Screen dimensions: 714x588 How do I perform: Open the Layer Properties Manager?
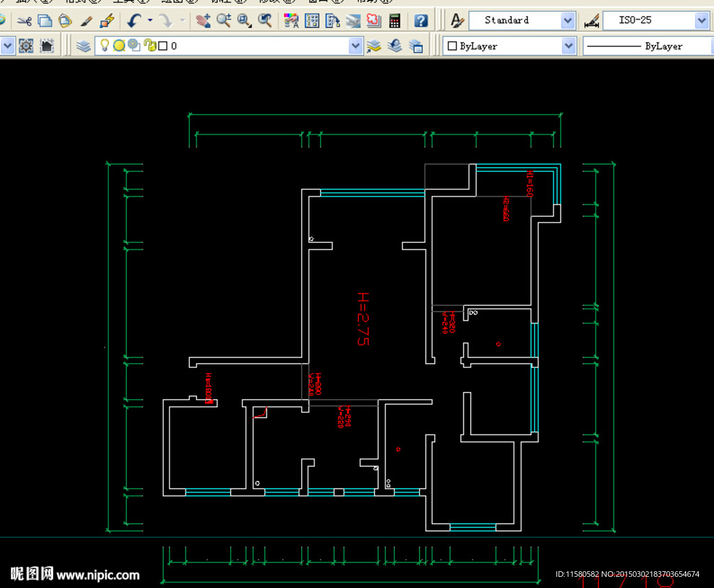coord(84,47)
